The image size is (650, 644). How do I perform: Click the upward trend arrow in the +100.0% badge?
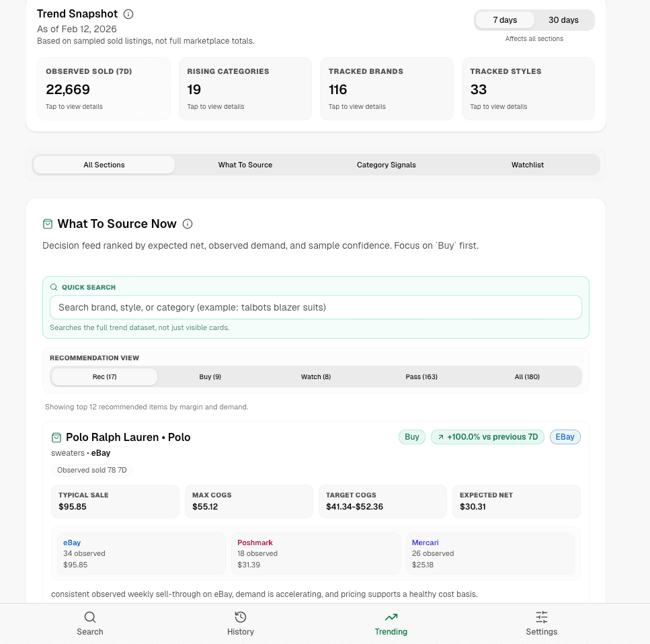point(442,437)
